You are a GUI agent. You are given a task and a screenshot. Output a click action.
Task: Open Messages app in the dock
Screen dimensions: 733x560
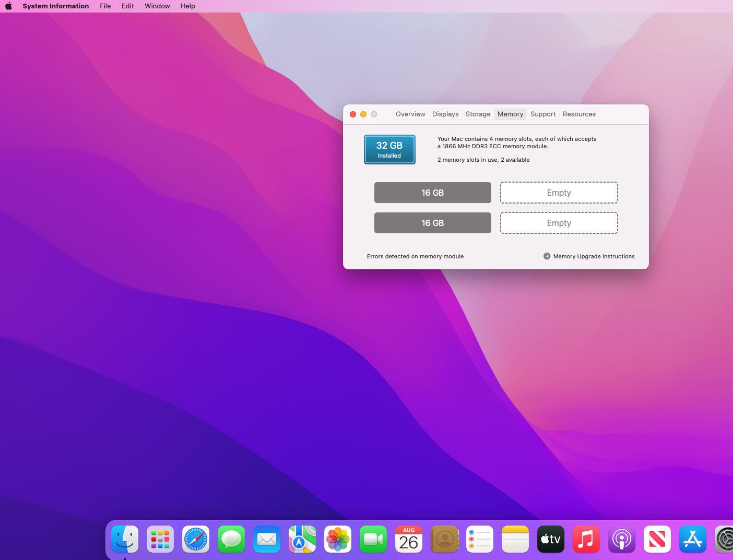click(231, 539)
